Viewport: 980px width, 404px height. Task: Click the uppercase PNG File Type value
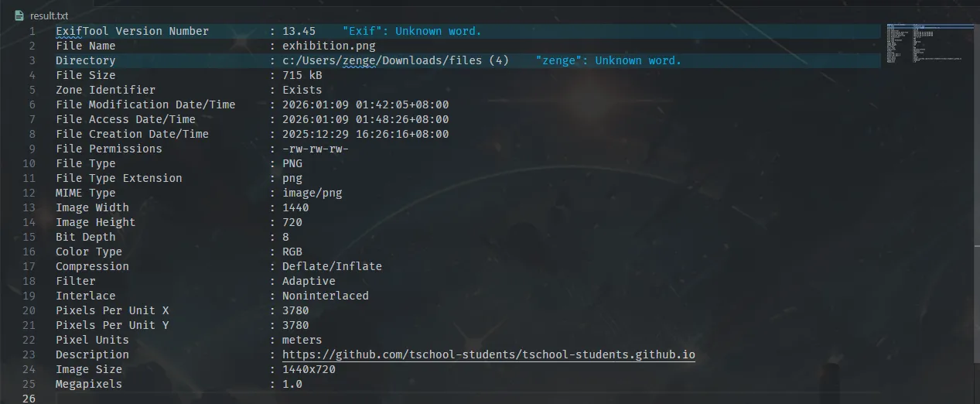pyautogui.click(x=292, y=163)
